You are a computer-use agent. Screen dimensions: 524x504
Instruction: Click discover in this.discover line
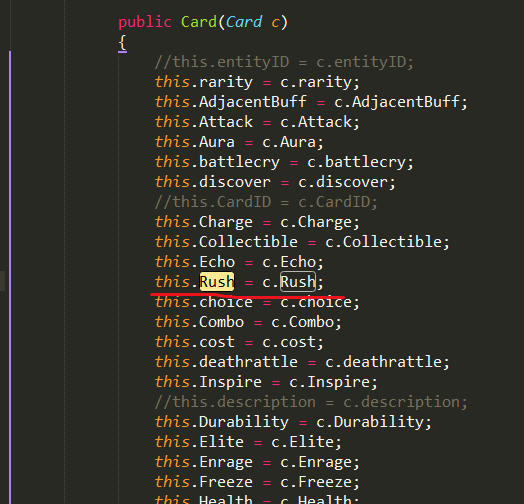pos(235,182)
